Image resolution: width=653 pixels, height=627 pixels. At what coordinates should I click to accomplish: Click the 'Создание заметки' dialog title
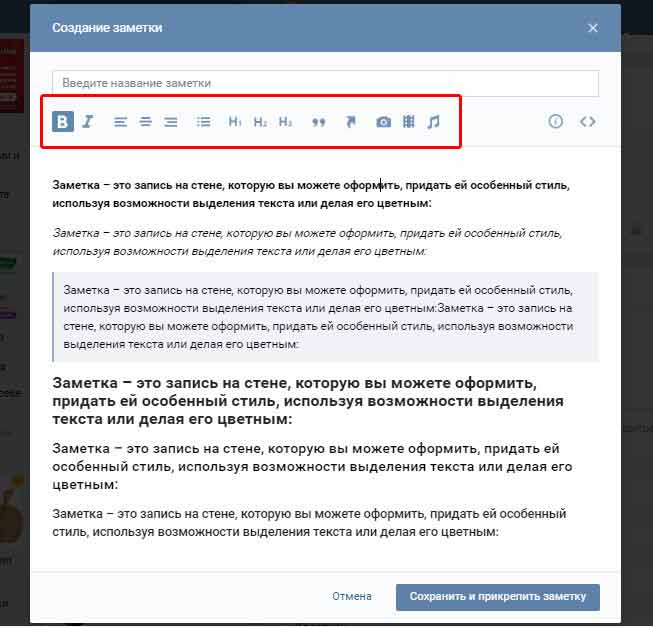107,28
